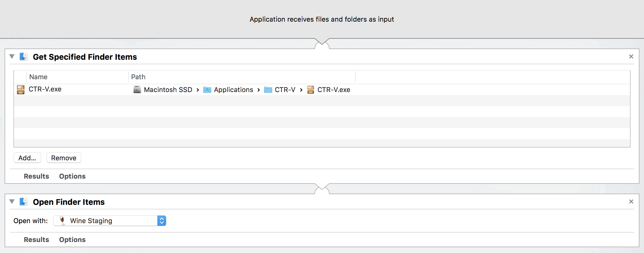Click the CTR-V.exe file icon in path
This screenshot has width=644, height=253.
click(x=311, y=90)
